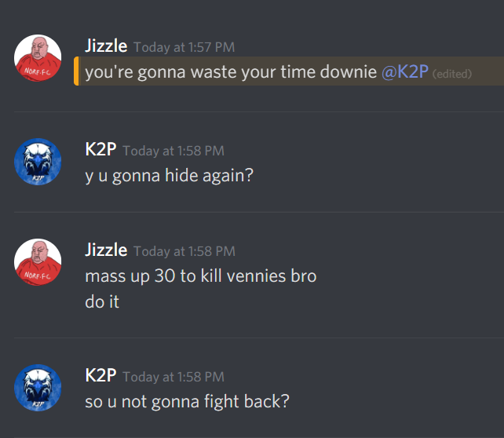
Task: Click the 'do it' message line
Action: click(102, 301)
